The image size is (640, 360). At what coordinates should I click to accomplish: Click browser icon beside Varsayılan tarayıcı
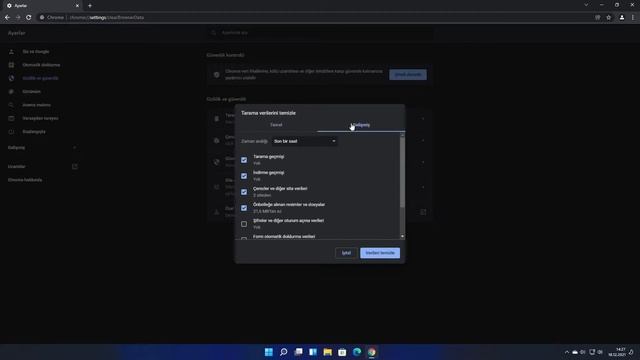(11, 118)
